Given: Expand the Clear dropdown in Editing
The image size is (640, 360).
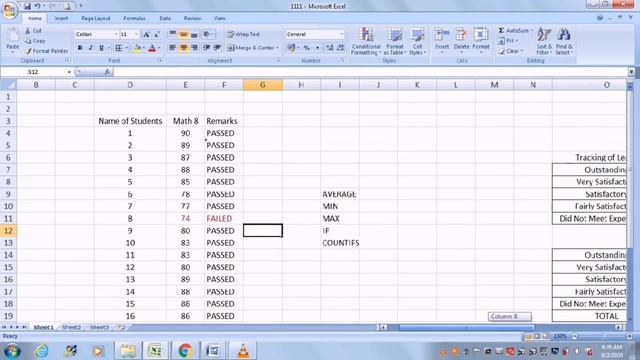Looking at the screenshot, I should point(522,51).
